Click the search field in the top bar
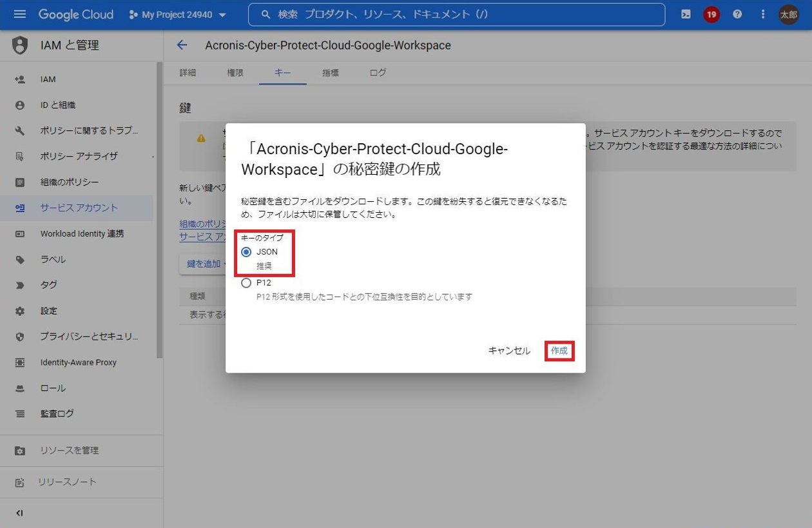This screenshot has width=812, height=528. point(456,15)
